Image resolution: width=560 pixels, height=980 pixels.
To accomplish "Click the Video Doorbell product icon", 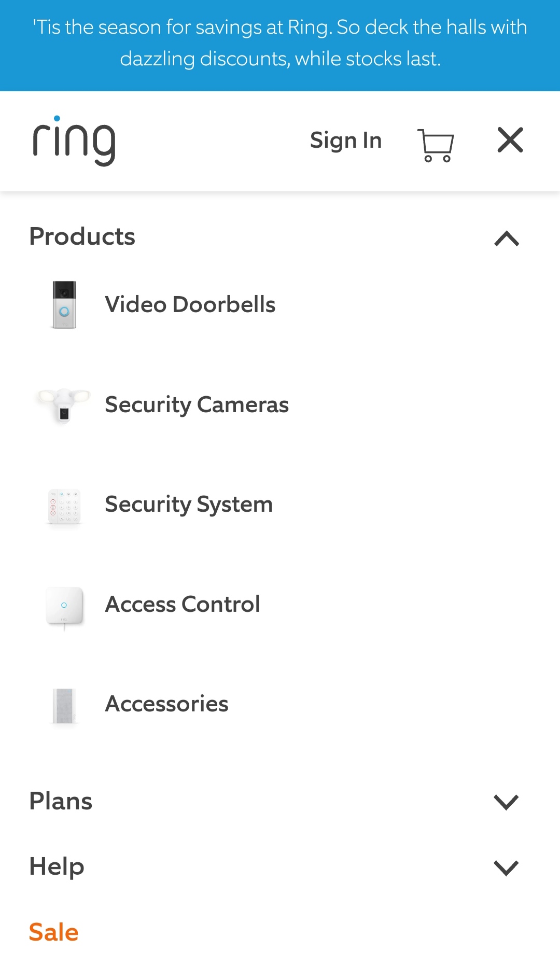I will point(64,305).
